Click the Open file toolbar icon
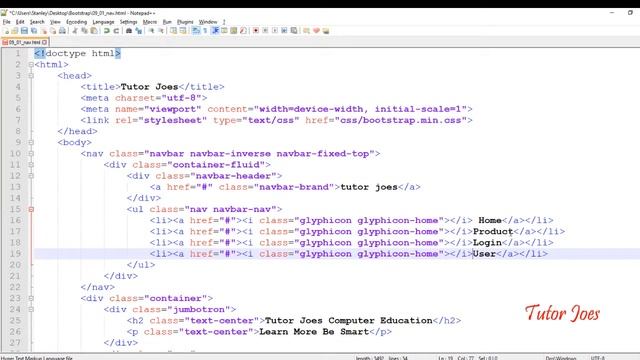Image resolution: width=640 pixels, height=360 pixels. point(15,31)
